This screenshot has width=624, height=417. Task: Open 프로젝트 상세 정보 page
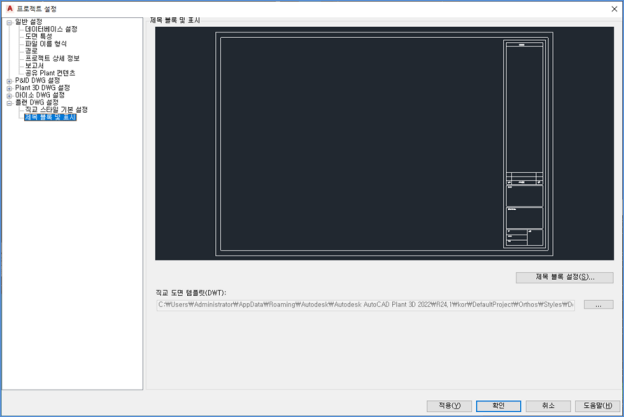(x=52, y=58)
